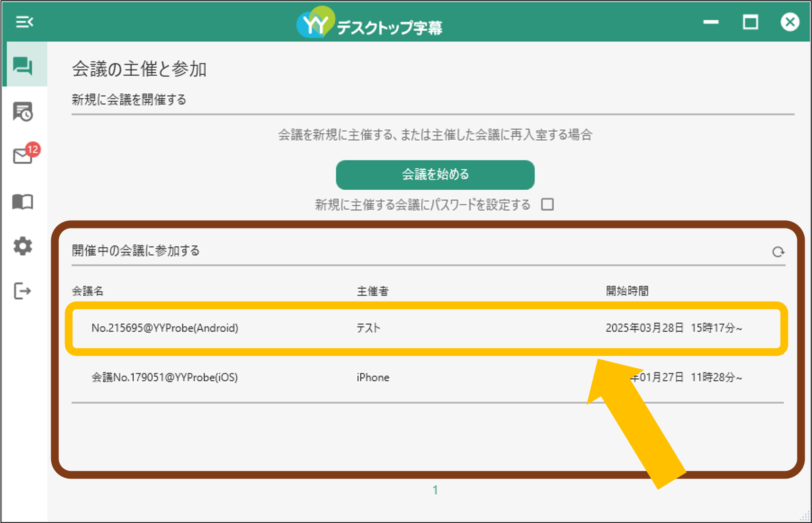This screenshot has height=523, width=812.
Task: Click the 会議を始める button
Action: click(435, 175)
